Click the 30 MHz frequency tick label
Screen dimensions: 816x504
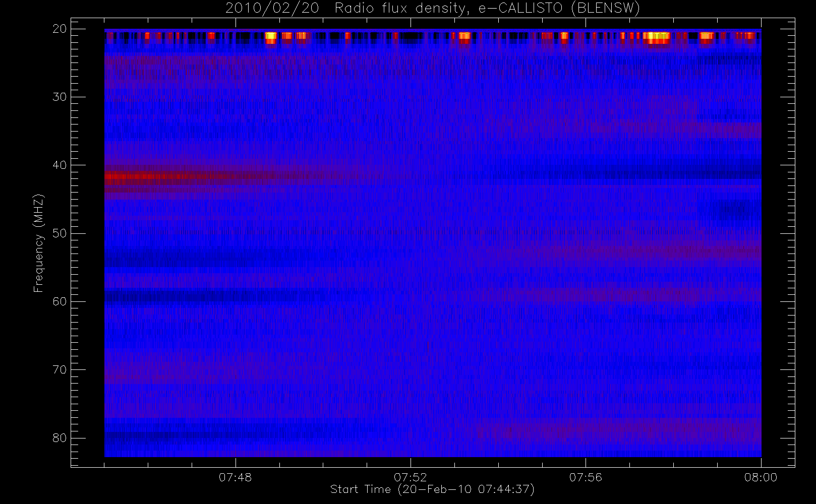pos(60,97)
